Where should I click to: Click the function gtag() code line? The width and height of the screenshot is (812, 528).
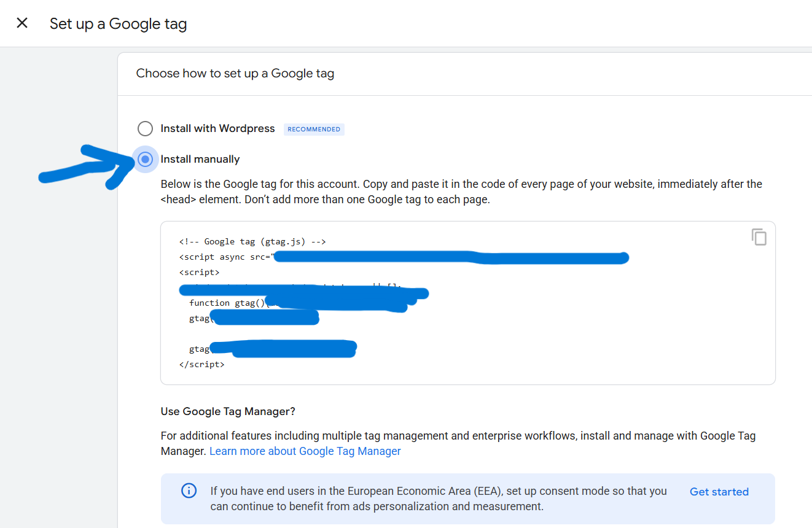(227, 303)
